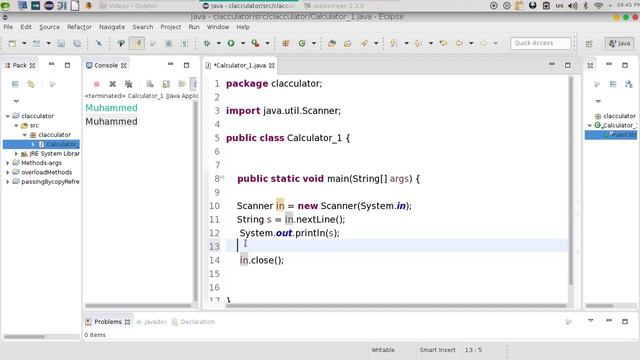Click in the Quick Access field
Screen dimensions: 640x360
pyautogui.click(x=541, y=43)
